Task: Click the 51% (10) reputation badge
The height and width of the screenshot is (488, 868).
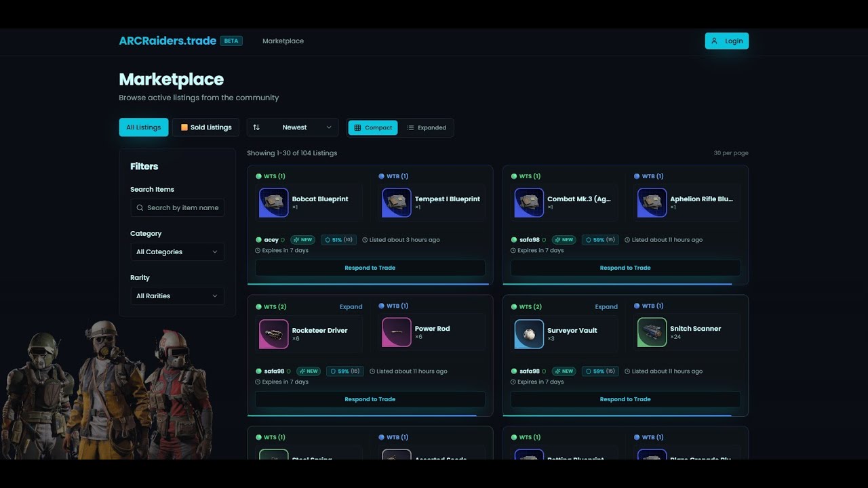Action: coord(338,240)
